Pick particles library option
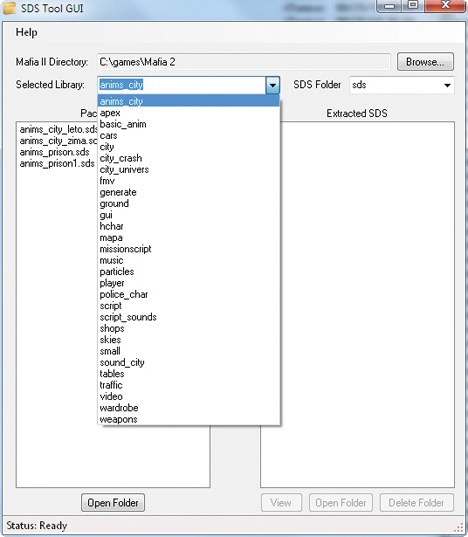468x537 pixels. click(x=189, y=272)
